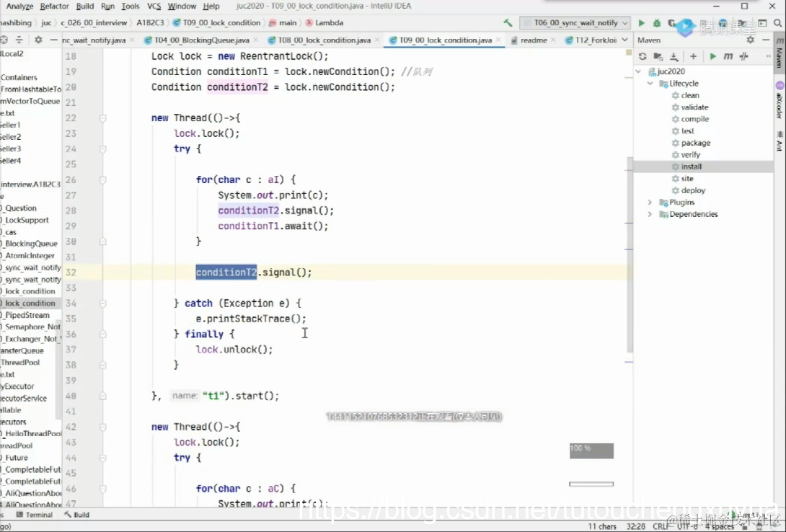Close the T09_00_lock_condition.java tab
786x532 pixels.
point(498,40)
